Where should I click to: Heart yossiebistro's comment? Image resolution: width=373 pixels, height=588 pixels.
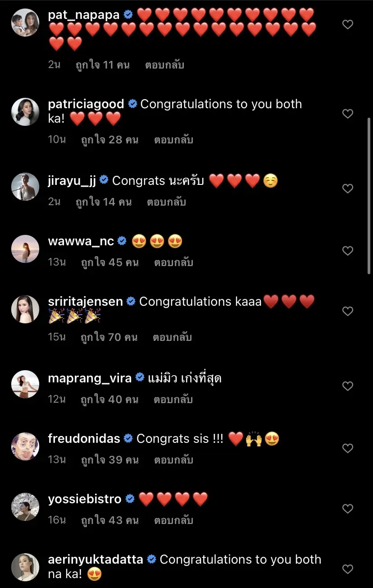348,509
